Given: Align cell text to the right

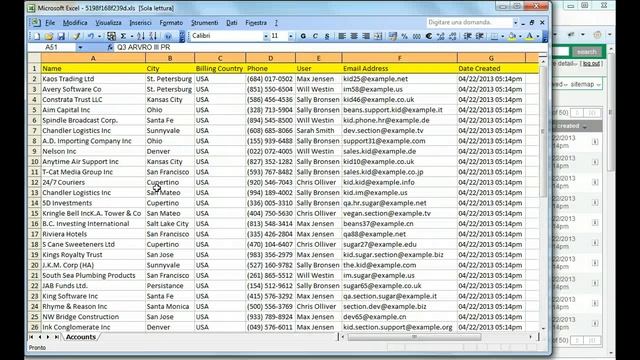Looking at the screenshot, I should pos(366,36).
